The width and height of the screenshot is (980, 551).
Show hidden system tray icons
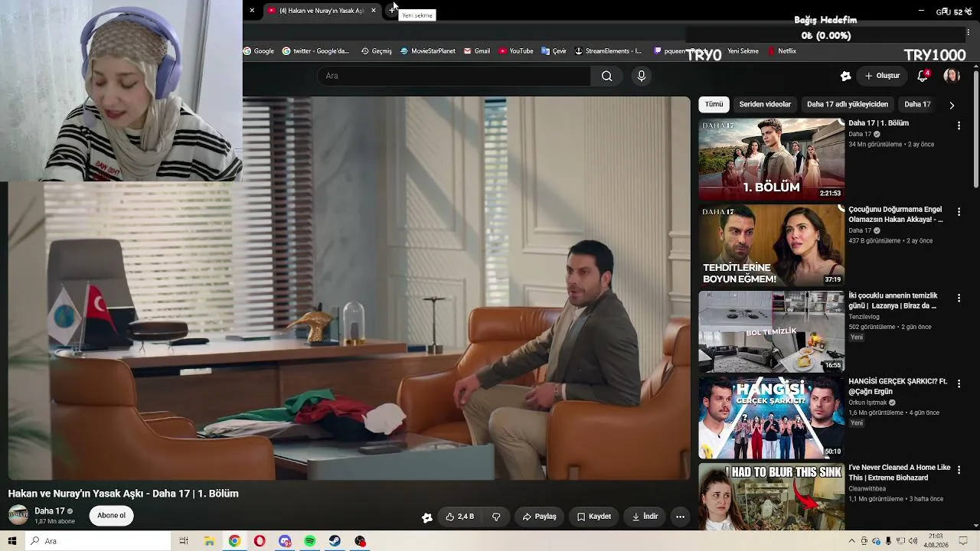click(x=851, y=541)
